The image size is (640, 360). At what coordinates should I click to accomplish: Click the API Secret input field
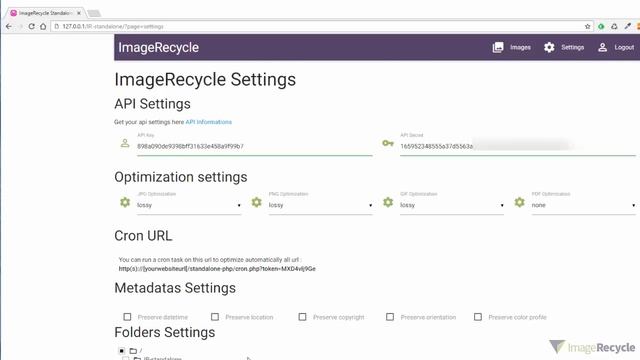pos(518,147)
